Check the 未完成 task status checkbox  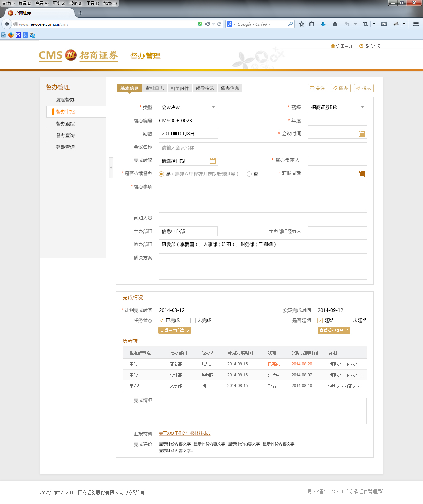pyautogui.click(x=193, y=320)
